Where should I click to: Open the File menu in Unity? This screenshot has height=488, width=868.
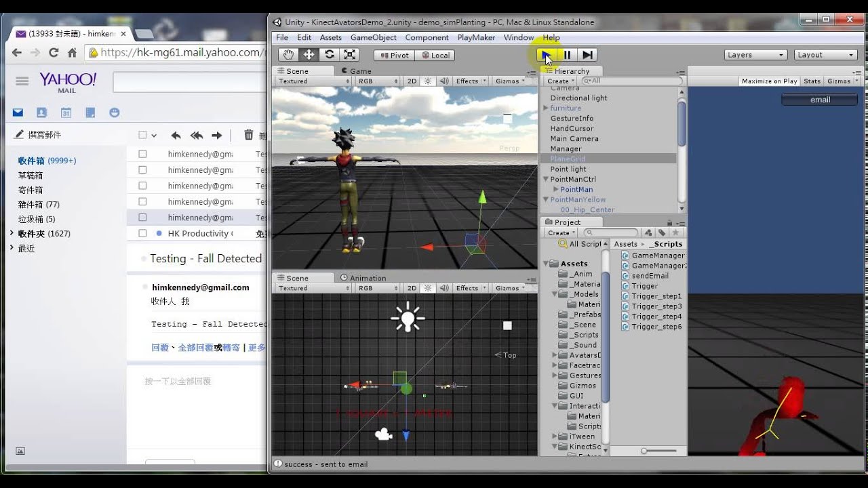click(282, 37)
